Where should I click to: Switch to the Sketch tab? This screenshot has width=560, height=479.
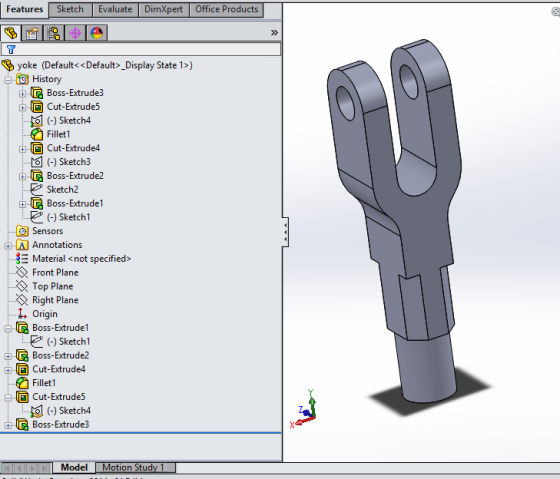70,9
